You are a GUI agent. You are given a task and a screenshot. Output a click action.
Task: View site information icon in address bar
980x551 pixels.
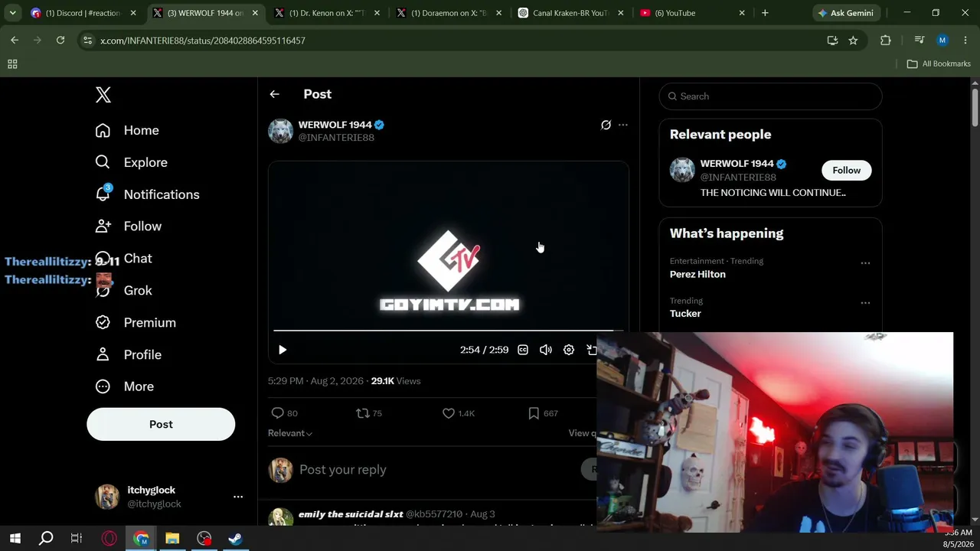[x=87, y=41]
